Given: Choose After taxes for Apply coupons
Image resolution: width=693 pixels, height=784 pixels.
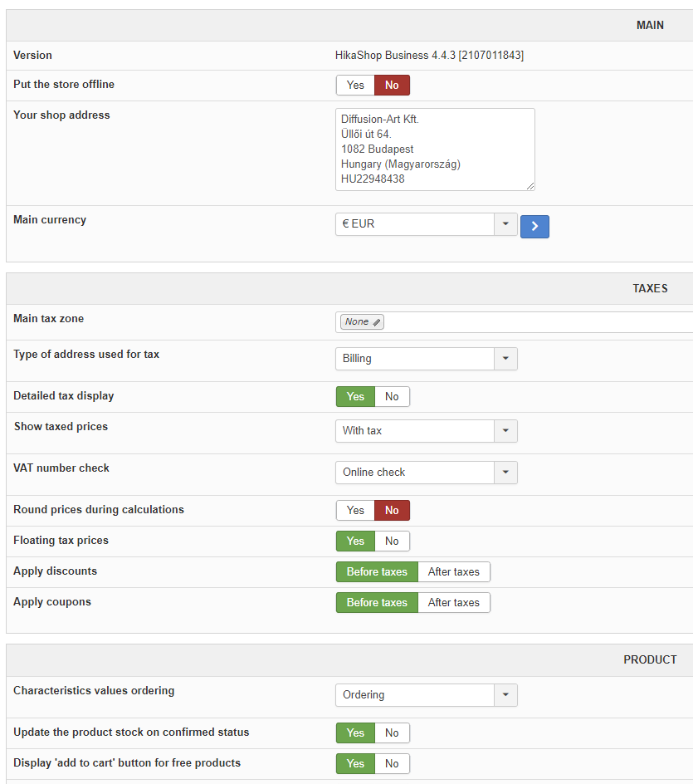Looking at the screenshot, I should click(x=453, y=603).
